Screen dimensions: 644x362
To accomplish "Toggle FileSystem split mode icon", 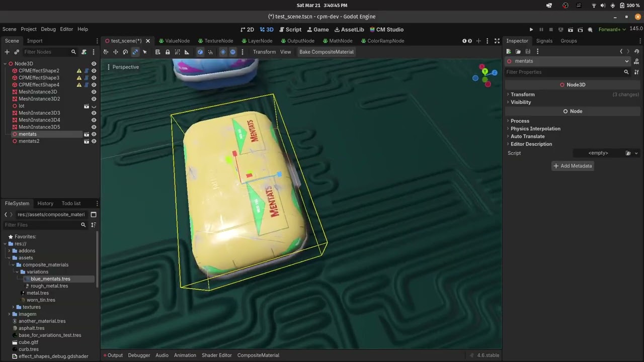I will (x=94, y=215).
